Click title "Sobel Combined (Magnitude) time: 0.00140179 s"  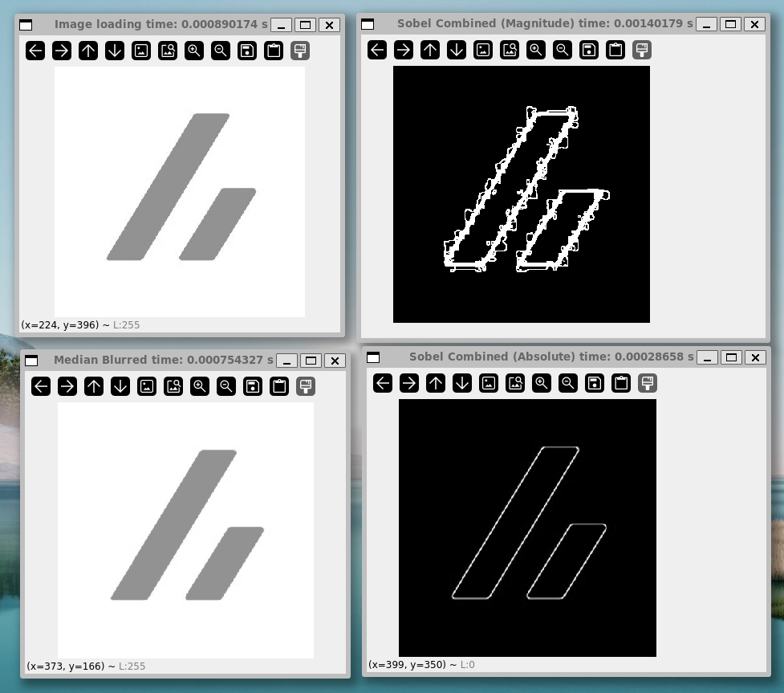coord(545,23)
